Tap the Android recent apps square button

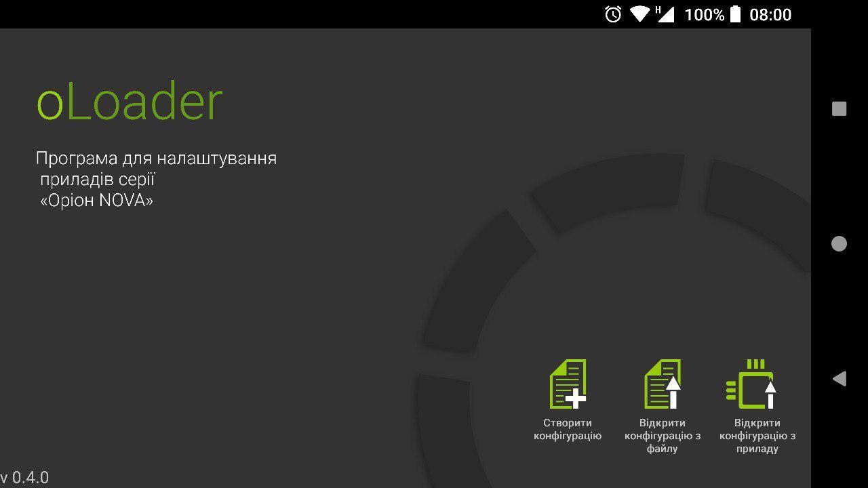pyautogui.click(x=839, y=108)
